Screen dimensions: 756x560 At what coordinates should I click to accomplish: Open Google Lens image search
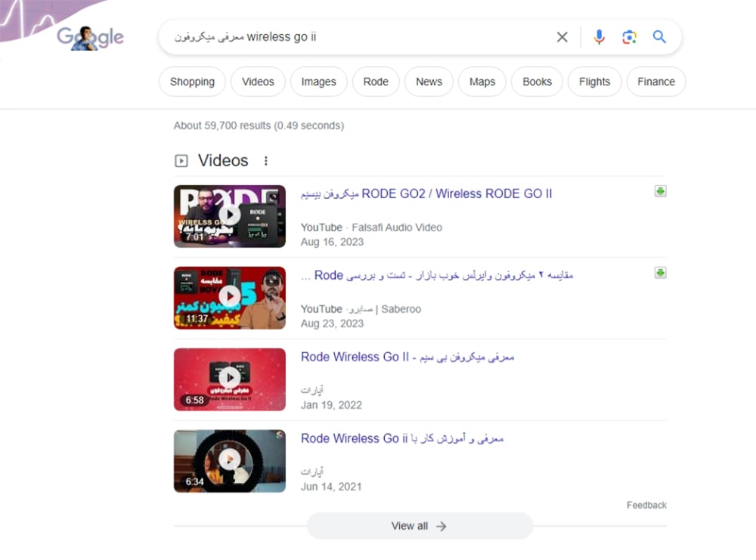click(629, 37)
